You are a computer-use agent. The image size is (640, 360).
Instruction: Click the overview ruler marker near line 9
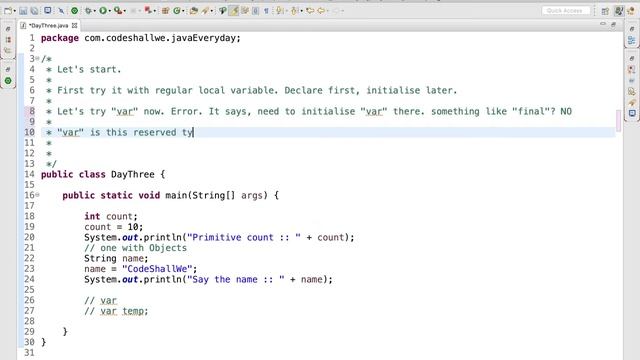point(618,121)
